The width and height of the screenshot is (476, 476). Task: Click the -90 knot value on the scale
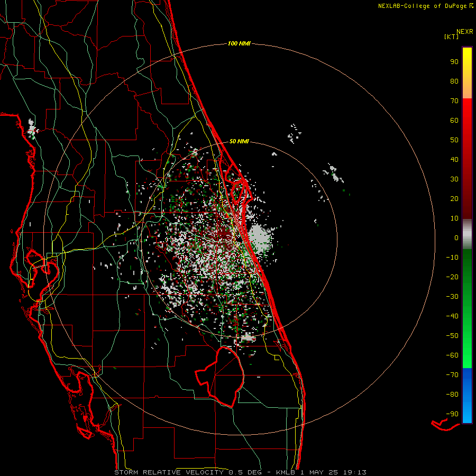[452, 414]
